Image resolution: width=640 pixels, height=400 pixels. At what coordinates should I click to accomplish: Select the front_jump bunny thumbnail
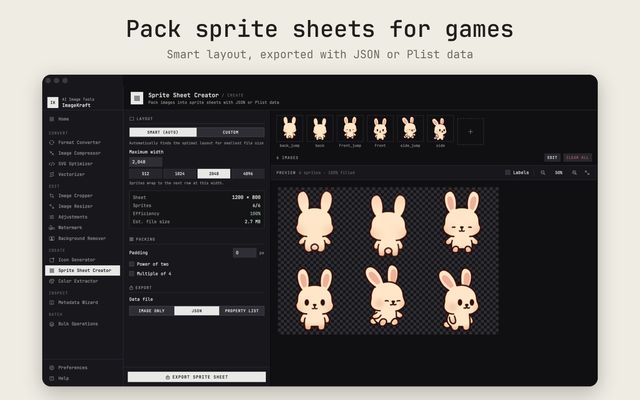(x=350, y=128)
